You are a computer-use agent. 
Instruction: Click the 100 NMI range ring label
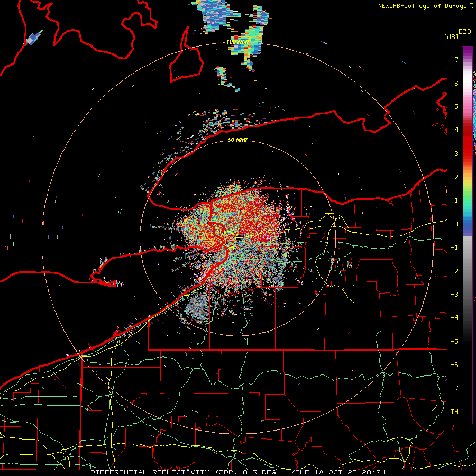click(238, 42)
